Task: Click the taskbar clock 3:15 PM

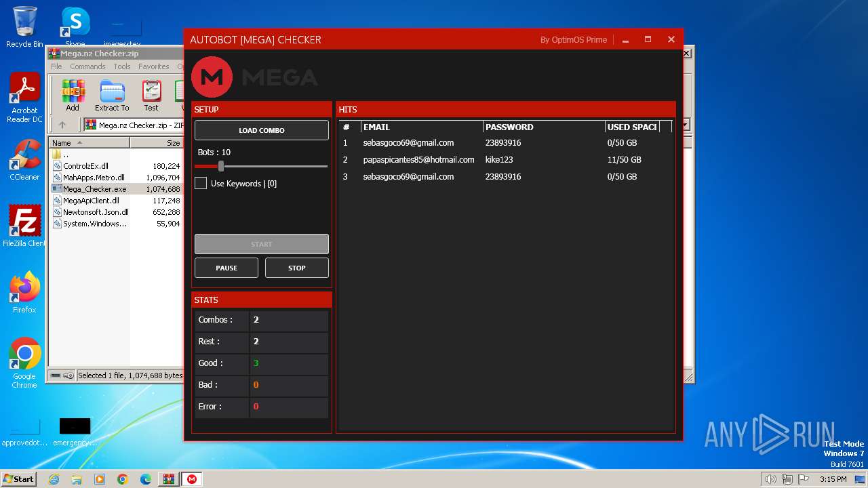Action: pyautogui.click(x=833, y=479)
